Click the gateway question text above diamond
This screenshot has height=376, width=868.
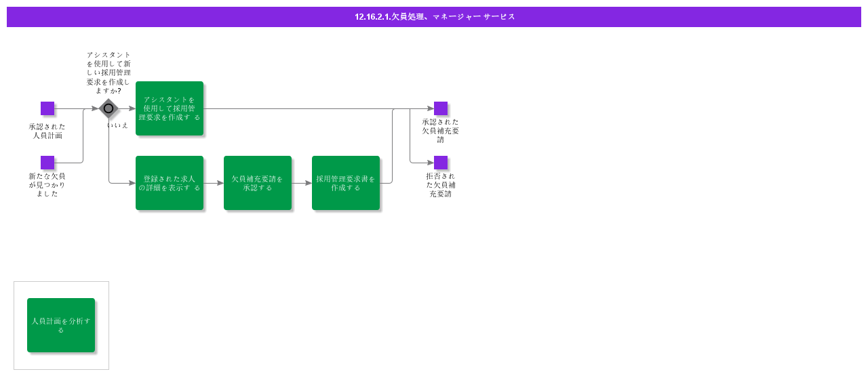108,72
